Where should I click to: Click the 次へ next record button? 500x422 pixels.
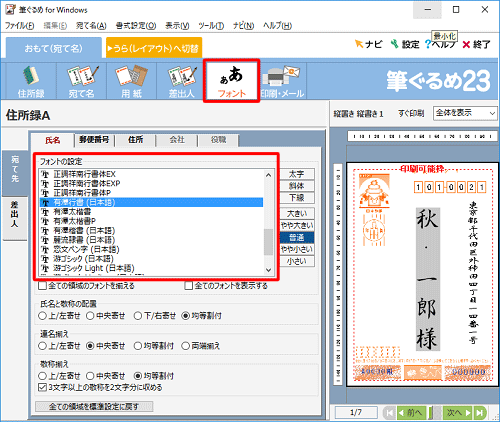coord(458,413)
